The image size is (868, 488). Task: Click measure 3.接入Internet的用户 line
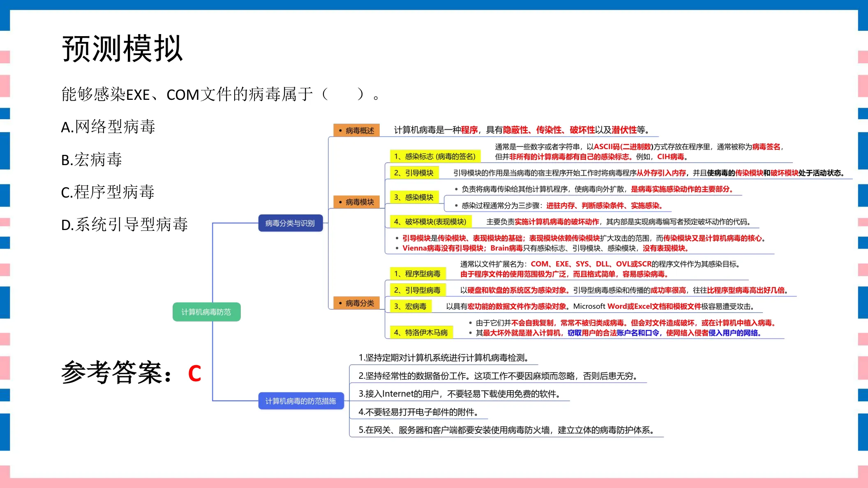[x=459, y=394]
